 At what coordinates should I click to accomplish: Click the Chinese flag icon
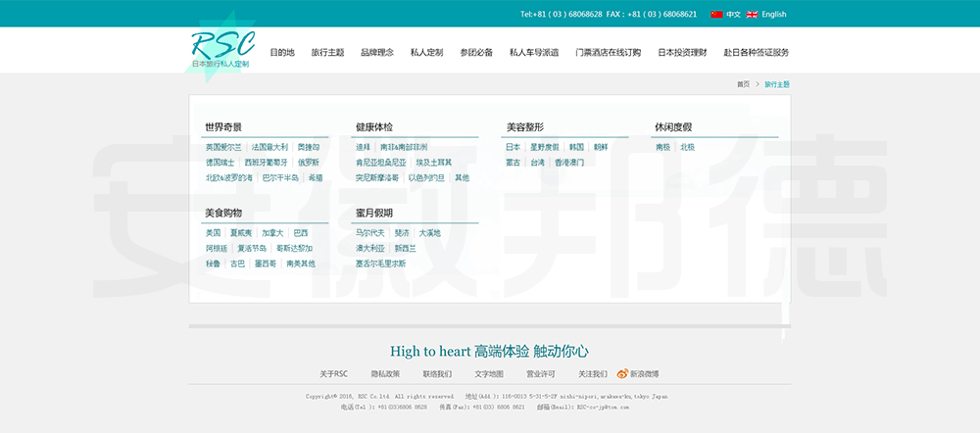pyautogui.click(x=716, y=15)
